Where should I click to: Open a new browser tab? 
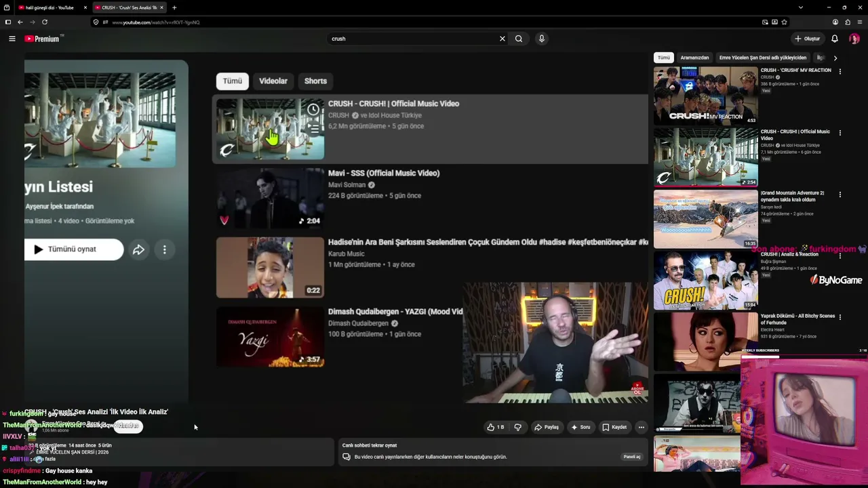174,7
